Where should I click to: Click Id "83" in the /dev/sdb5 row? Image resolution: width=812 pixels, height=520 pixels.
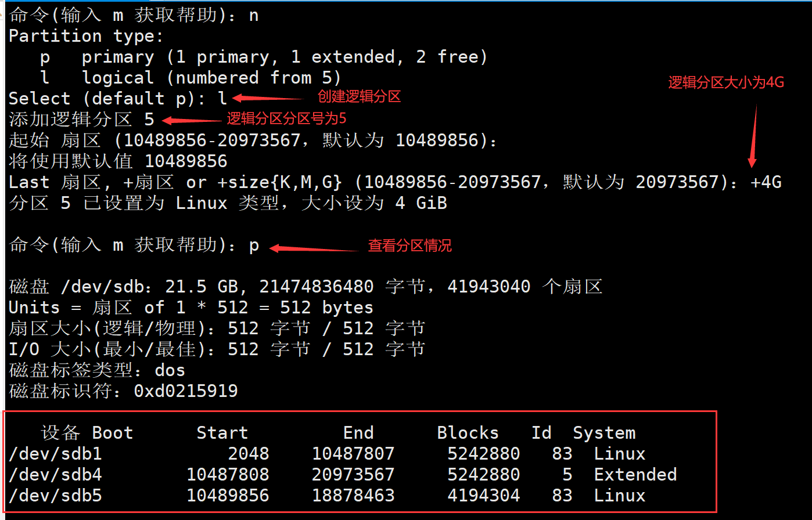pos(562,496)
